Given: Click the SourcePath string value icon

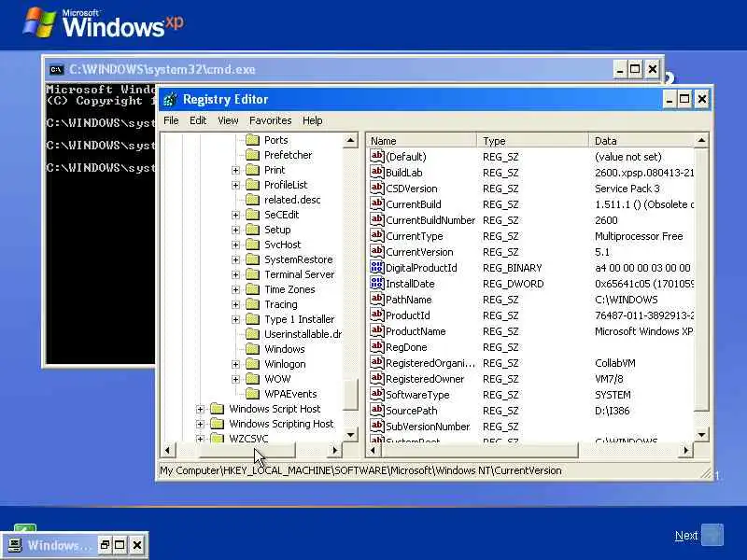Looking at the screenshot, I should (x=377, y=410).
